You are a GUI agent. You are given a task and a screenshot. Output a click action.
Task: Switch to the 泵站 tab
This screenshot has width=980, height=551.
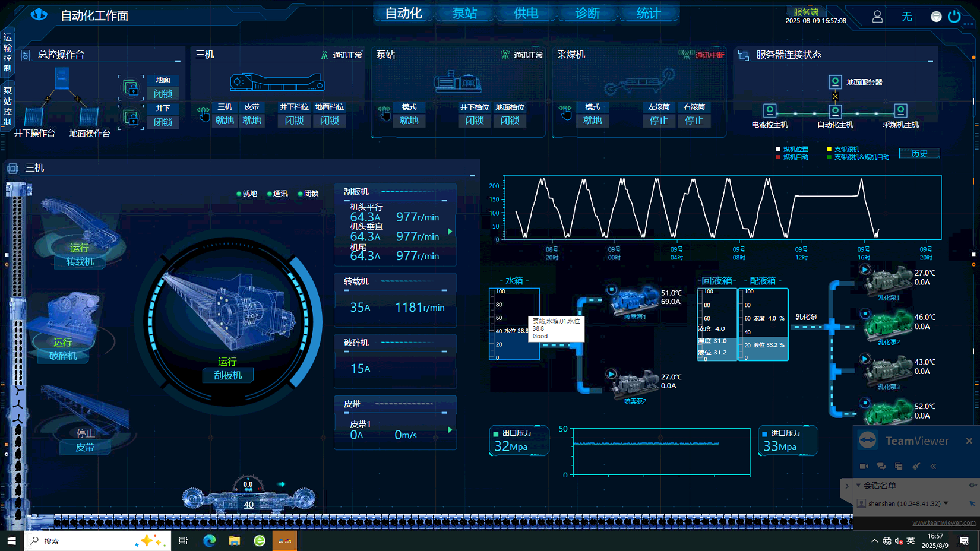pyautogui.click(x=464, y=14)
